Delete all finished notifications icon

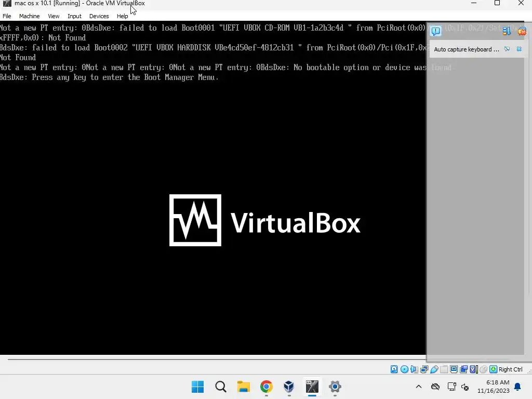point(522,31)
